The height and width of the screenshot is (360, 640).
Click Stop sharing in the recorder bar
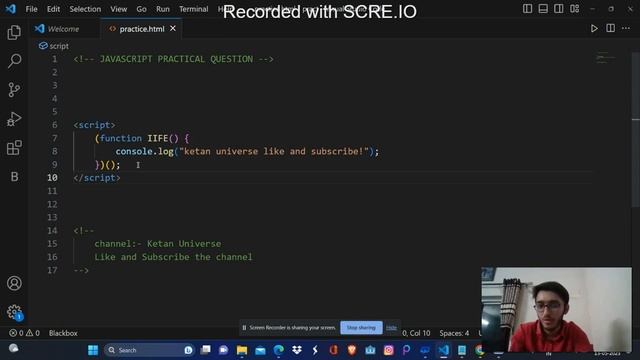click(361, 328)
